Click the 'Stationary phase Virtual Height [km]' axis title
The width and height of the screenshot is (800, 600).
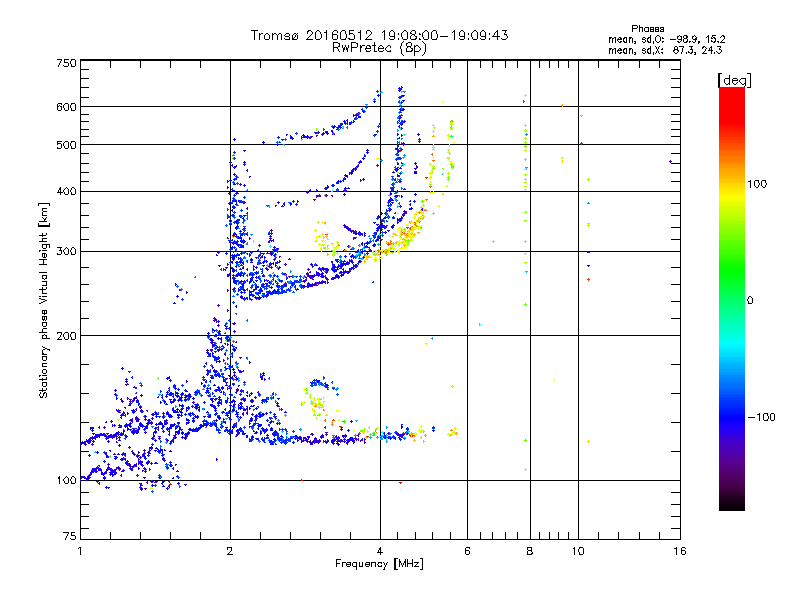point(44,300)
